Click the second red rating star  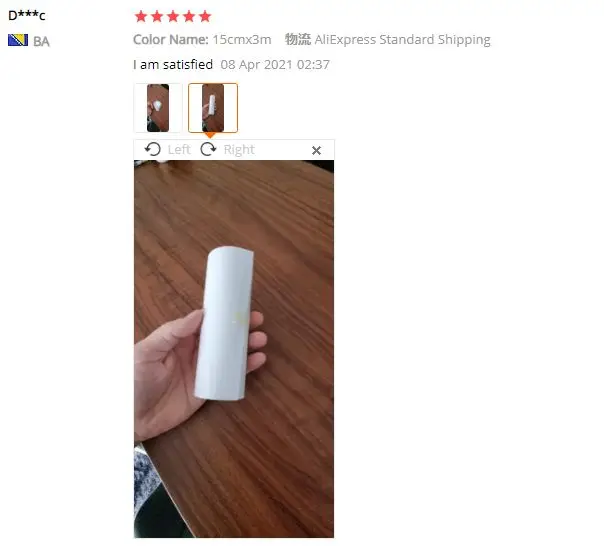[157, 17]
